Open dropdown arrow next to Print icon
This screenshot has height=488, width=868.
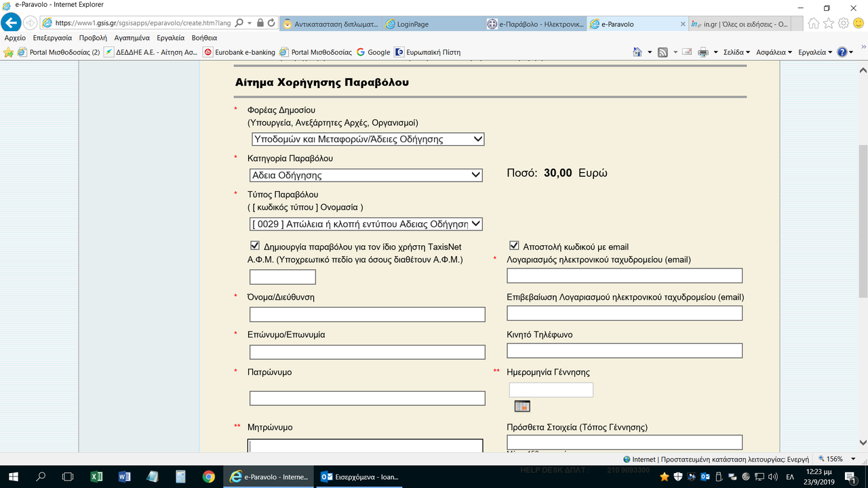click(x=716, y=52)
